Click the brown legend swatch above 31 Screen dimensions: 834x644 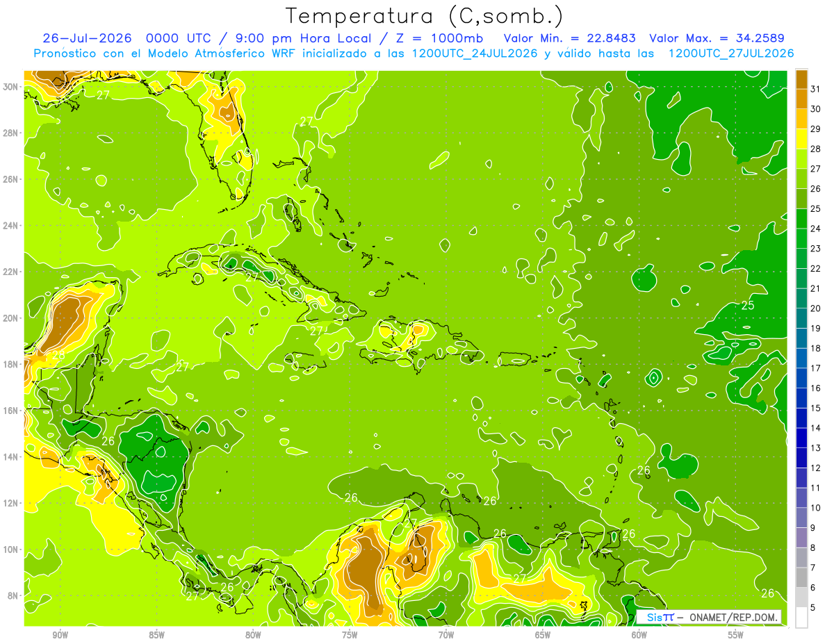(x=801, y=79)
